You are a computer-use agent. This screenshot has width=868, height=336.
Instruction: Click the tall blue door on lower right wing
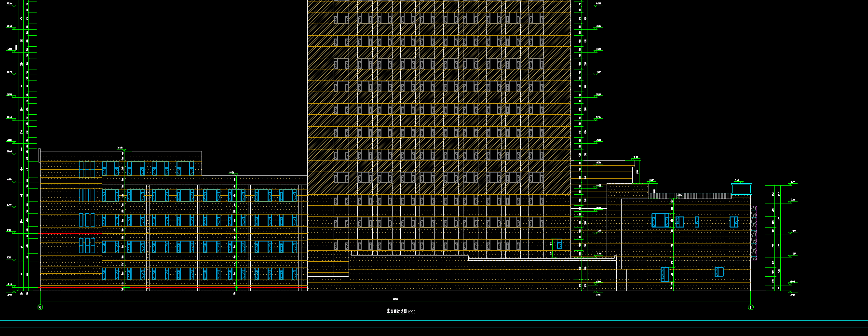(x=665, y=274)
